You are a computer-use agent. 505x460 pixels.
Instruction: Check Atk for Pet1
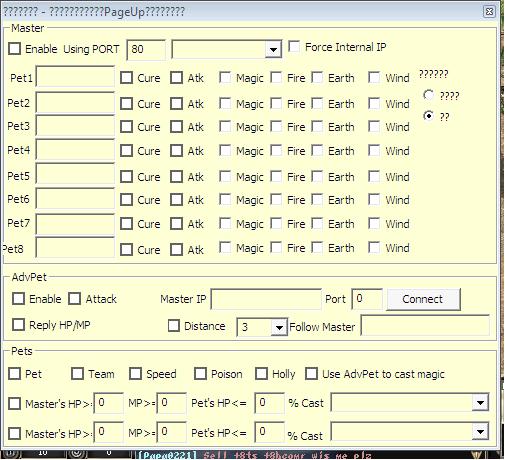[176, 78]
